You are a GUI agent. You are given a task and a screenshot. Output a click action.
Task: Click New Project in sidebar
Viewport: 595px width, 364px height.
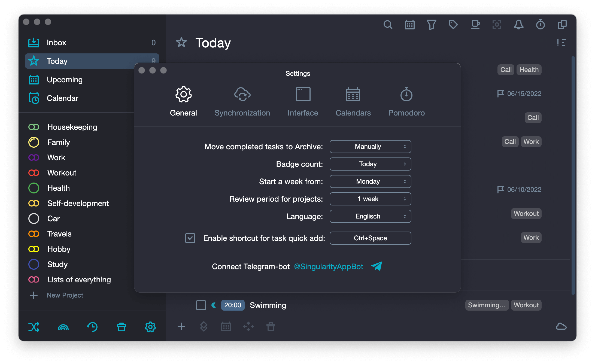click(65, 295)
